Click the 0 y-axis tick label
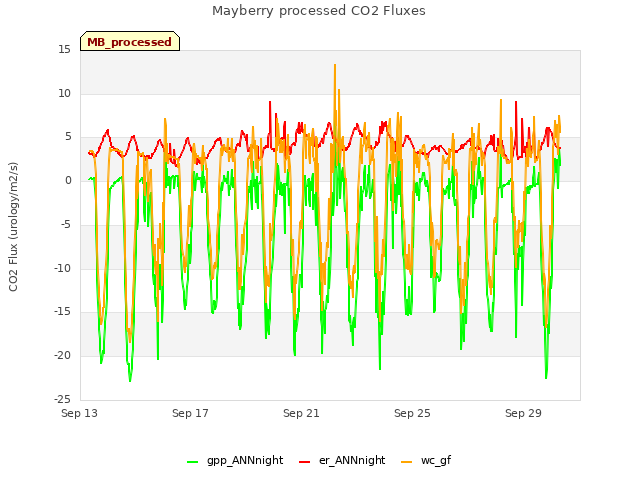Screen dimensions: 640x480 [68, 181]
